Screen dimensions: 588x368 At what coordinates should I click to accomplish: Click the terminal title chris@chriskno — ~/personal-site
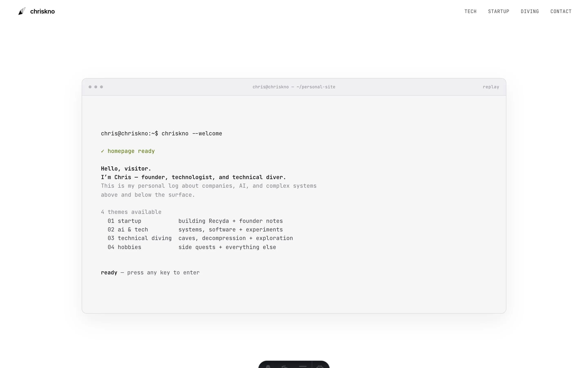pos(294,87)
